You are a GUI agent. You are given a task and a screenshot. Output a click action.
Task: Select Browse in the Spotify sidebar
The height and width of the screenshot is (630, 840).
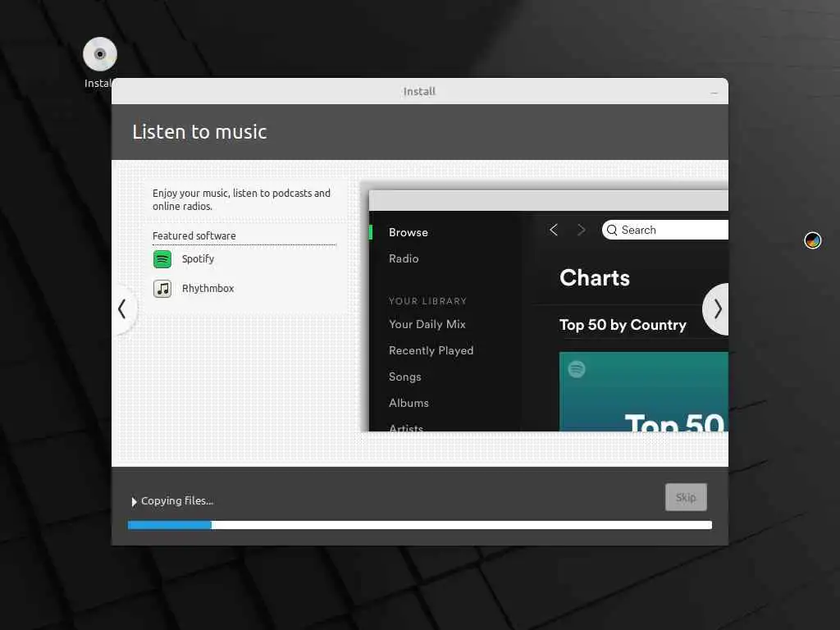tap(409, 232)
